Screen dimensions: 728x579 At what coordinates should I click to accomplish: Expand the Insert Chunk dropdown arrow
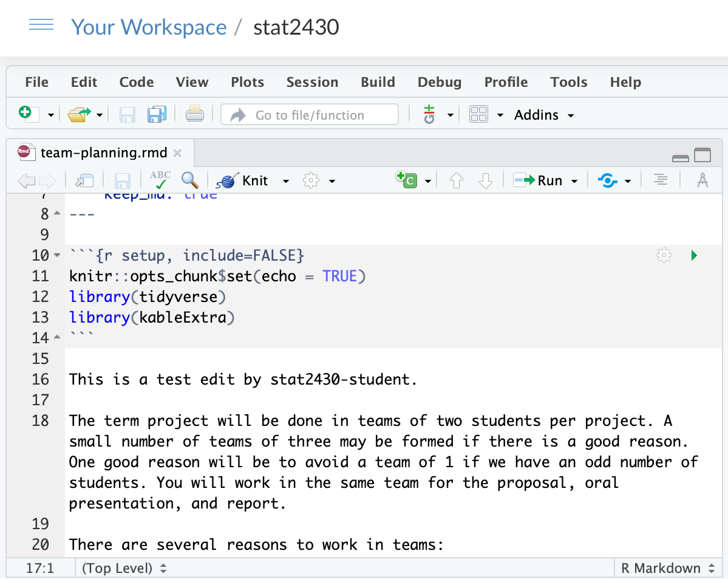tap(428, 181)
